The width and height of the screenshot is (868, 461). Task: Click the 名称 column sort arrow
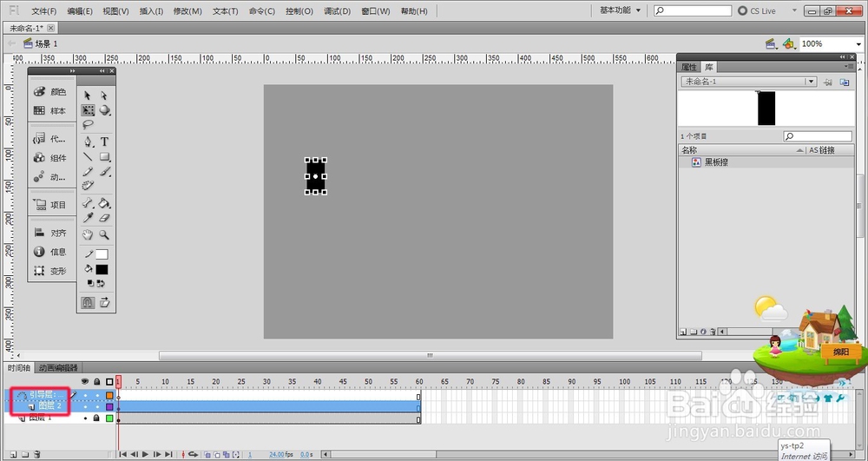[x=799, y=150]
